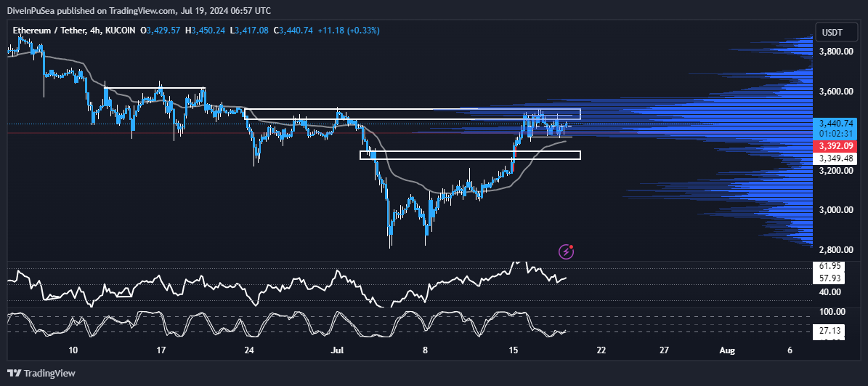
Task: Click the 01:02:31 bar countdown
Action: 836,134
